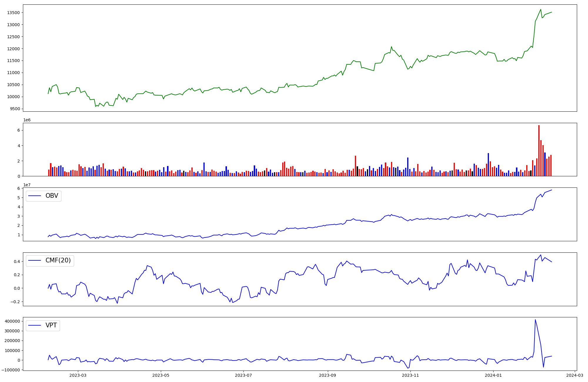Click the VPT spike near 400000
588x382 pixels.
pyautogui.click(x=535, y=320)
